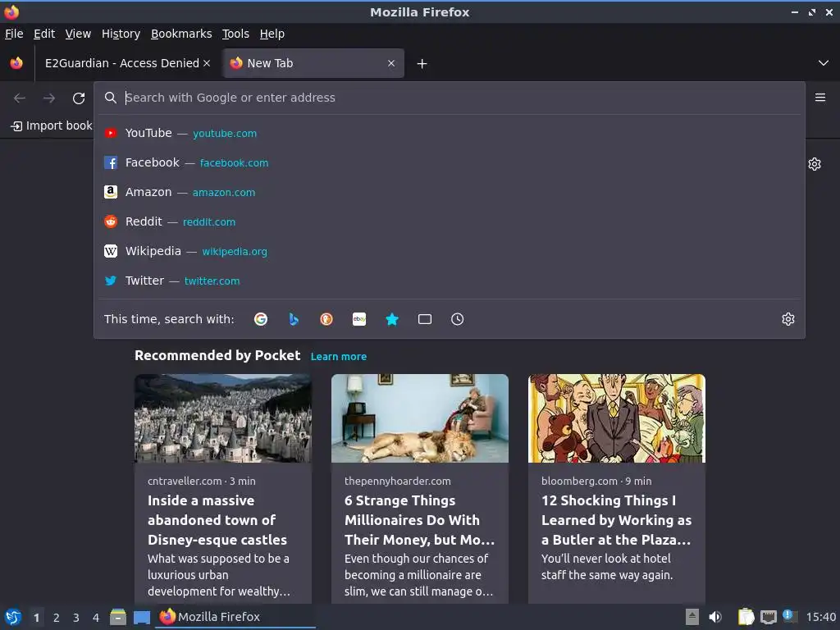The height and width of the screenshot is (630, 840).
Task: Open article title Inside a massive abandoned town
Action: (x=217, y=519)
